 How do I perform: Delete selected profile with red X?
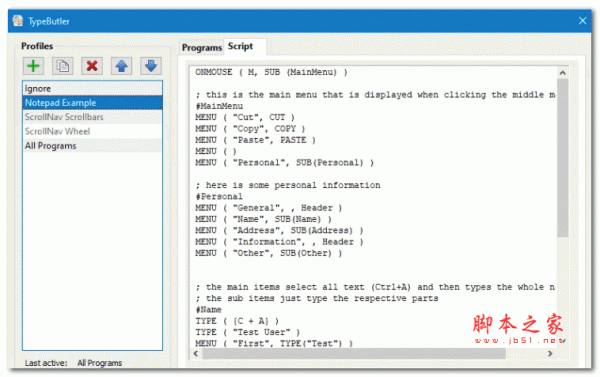tap(92, 66)
